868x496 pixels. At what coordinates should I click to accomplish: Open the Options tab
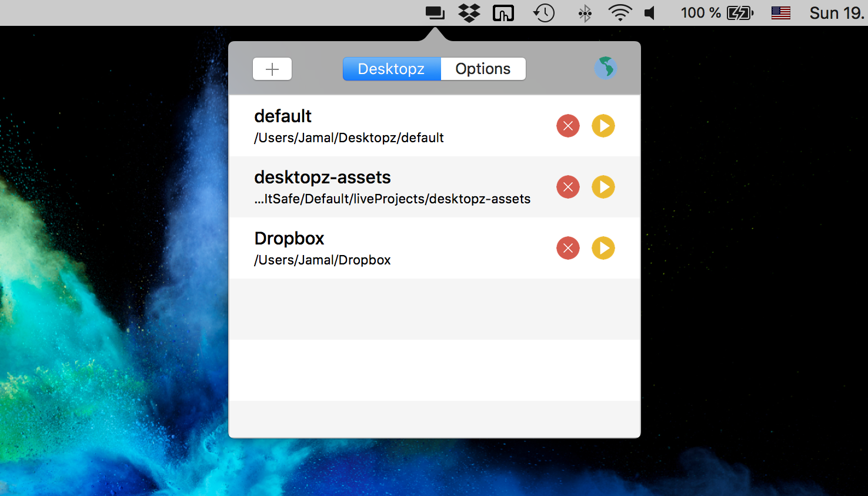tap(483, 69)
